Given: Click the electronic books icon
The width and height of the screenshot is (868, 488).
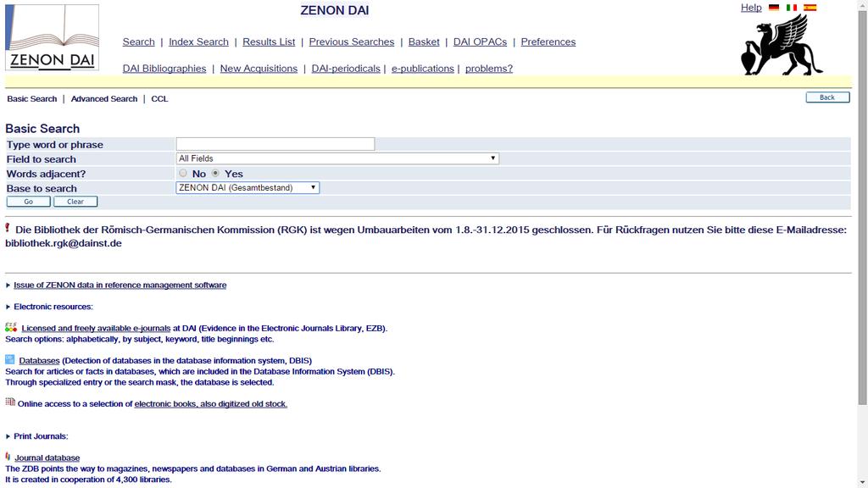Looking at the screenshot, I should click(x=10, y=402).
